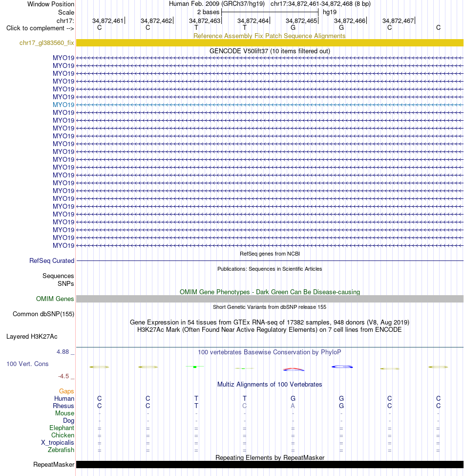Viewport: 464px width, 476px height.
Task: Open the 'GENCODE V50lift37 (10 items filtered out)' title
Action: pos(270,51)
